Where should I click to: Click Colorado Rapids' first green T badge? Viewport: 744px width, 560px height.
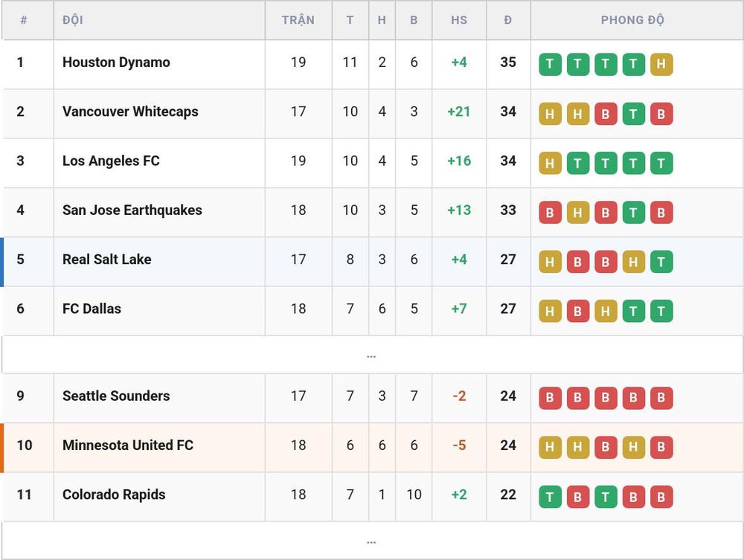tap(550, 497)
